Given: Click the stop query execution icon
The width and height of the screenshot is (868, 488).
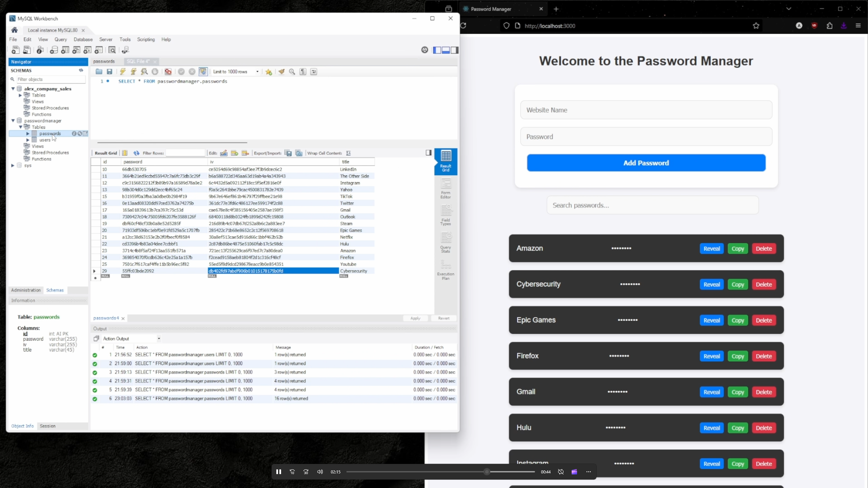Looking at the screenshot, I should [155, 72].
